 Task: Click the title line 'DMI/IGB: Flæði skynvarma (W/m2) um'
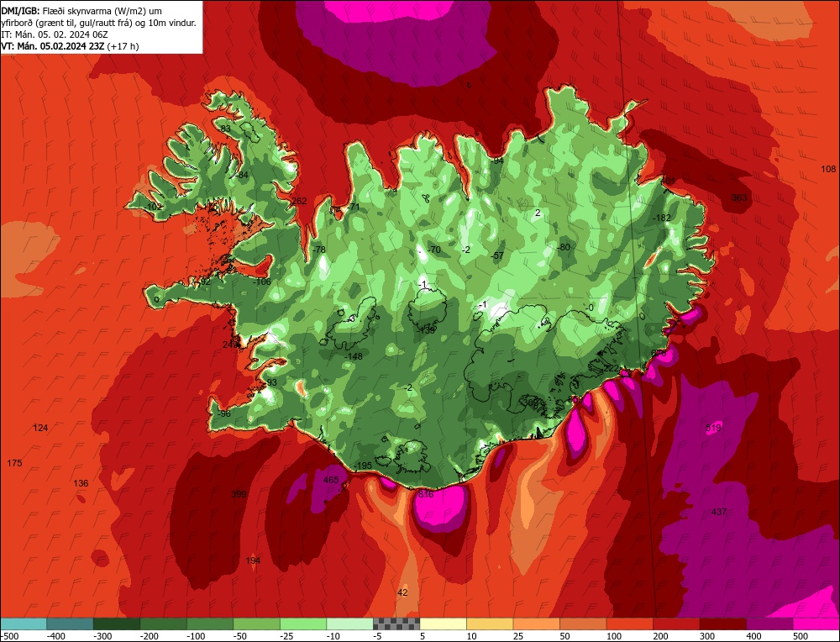click(x=81, y=11)
